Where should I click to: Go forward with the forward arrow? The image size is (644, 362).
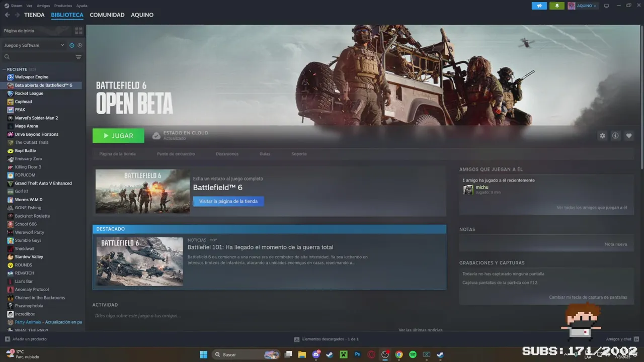click(x=17, y=15)
